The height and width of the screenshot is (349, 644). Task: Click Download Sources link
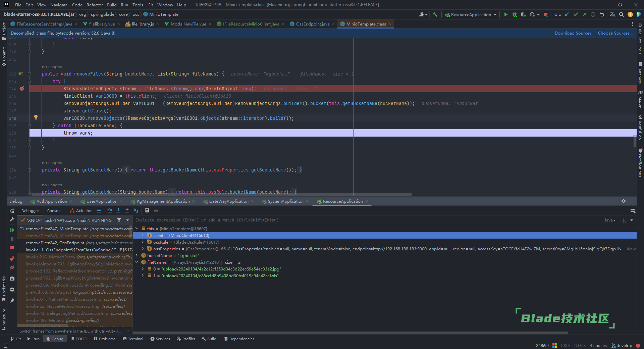point(573,33)
